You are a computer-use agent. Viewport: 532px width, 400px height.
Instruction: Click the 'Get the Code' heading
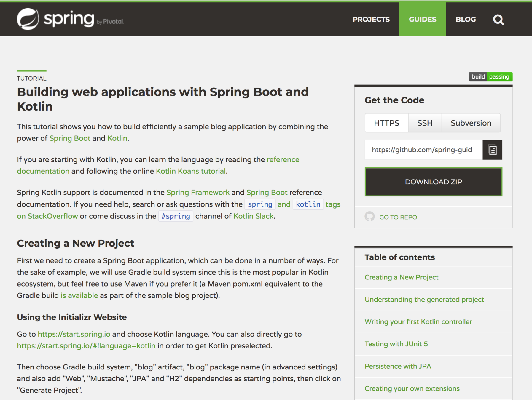pyautogui.click(x=394, y=100)
